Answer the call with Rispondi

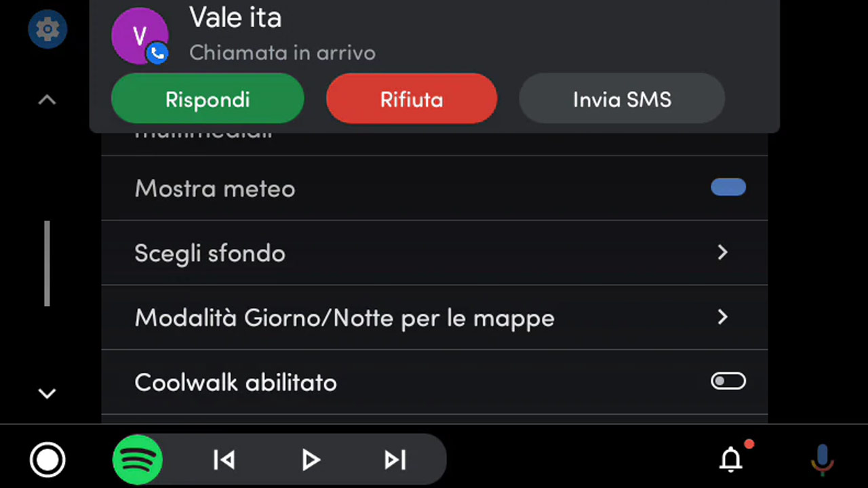(x=208, y=99)
